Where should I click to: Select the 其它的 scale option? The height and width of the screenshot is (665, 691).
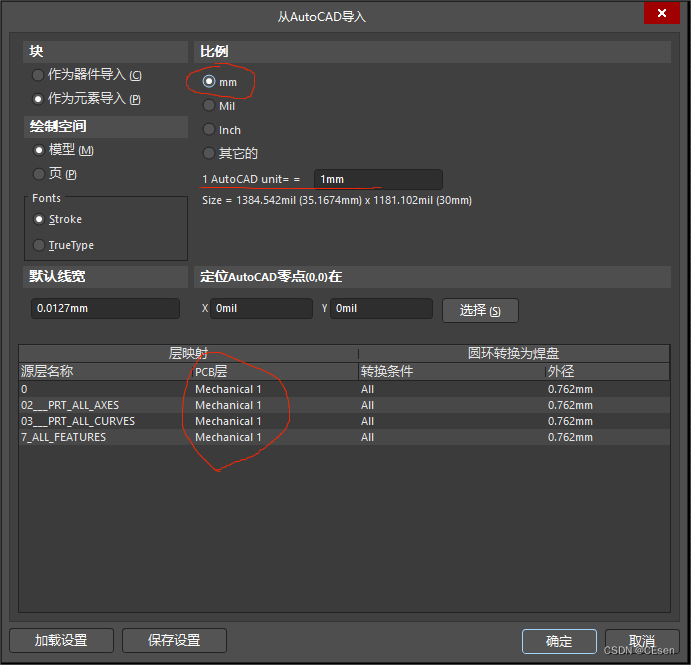209,153
